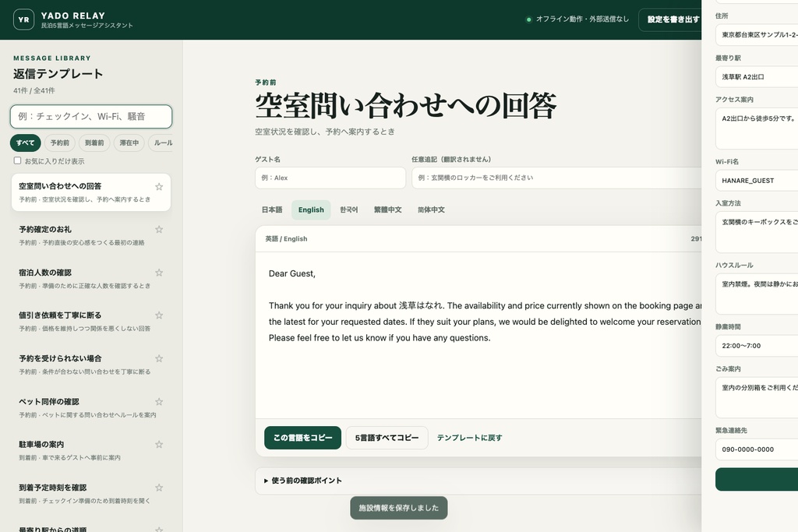
Task: Filter templates by ルール chip
Action: click(x=162, y=143)
